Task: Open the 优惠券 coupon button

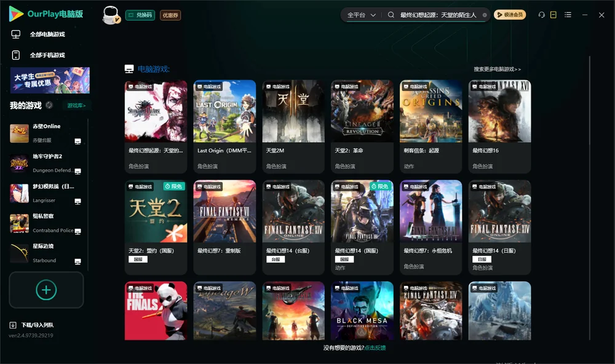Action: [x=170, y=15]
